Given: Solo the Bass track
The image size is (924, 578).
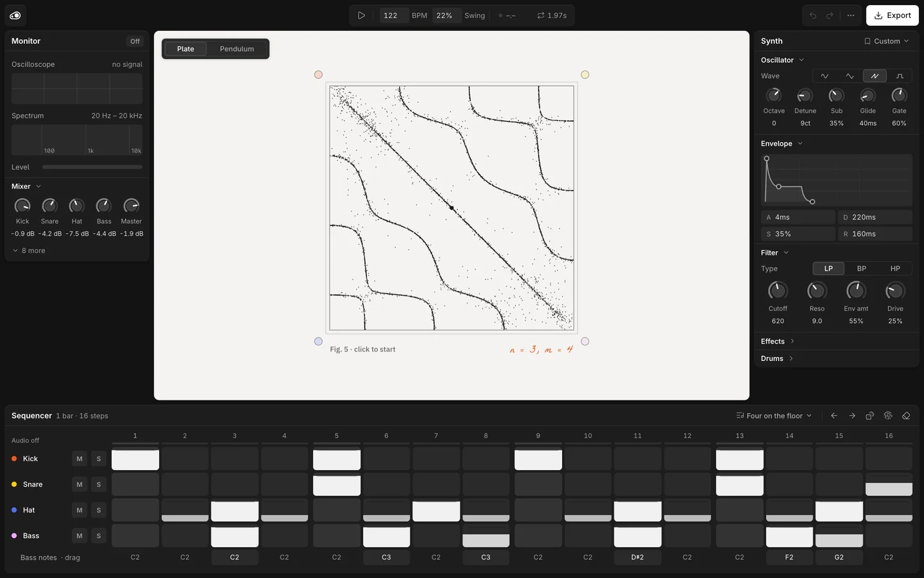Looking at the screenshot, I should pyautogui.click(x=99, y=536).
